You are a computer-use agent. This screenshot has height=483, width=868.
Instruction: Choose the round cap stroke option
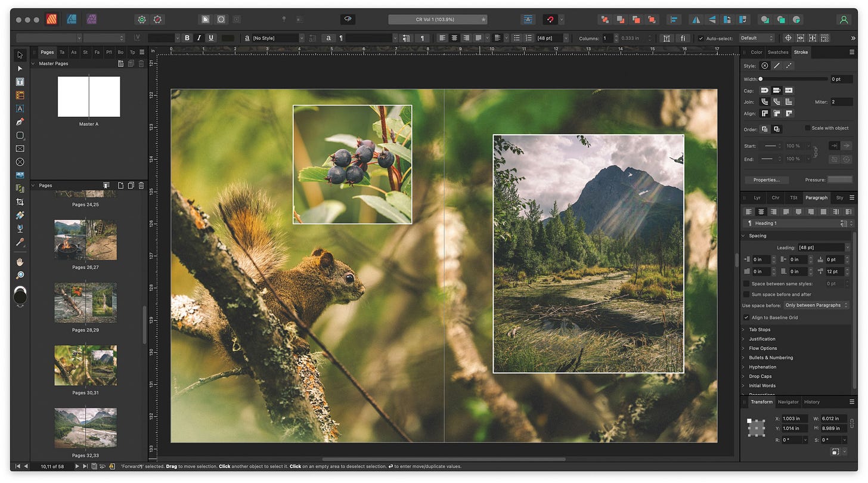(x=765, y=91)
